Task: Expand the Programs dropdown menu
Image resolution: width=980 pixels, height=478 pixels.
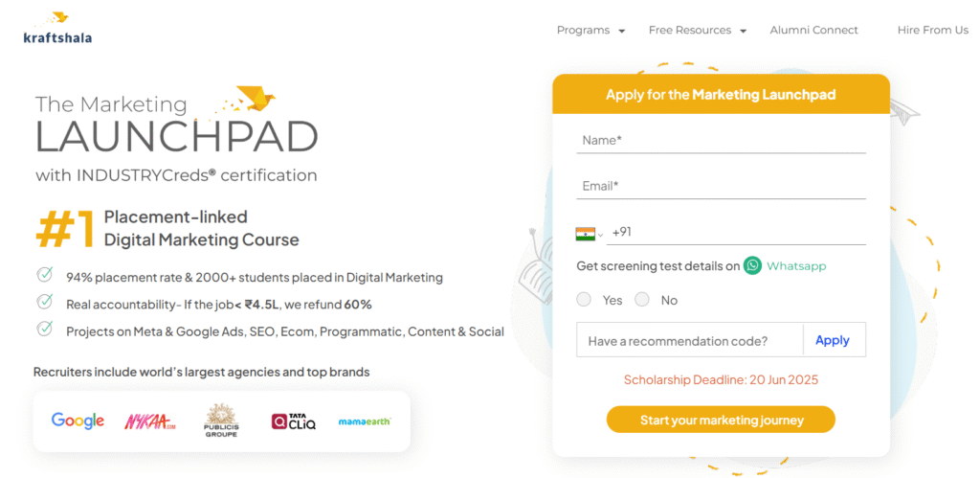Action: [590, 30]
